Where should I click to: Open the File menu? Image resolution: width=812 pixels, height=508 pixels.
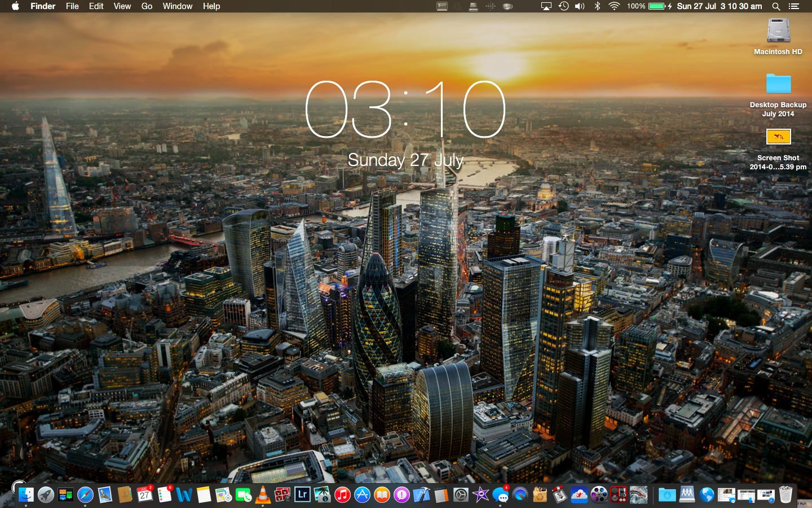pos(72,6)
